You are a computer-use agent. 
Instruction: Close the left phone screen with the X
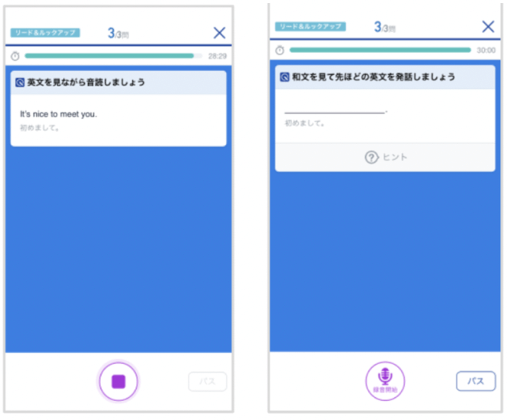[220, 32]
